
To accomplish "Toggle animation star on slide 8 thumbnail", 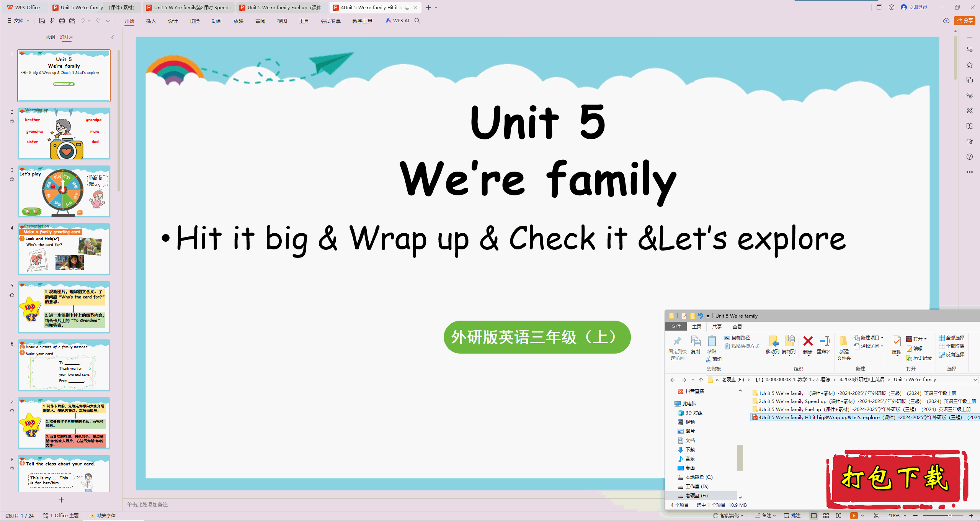I will pyautogui.click(x=12, y=468).
